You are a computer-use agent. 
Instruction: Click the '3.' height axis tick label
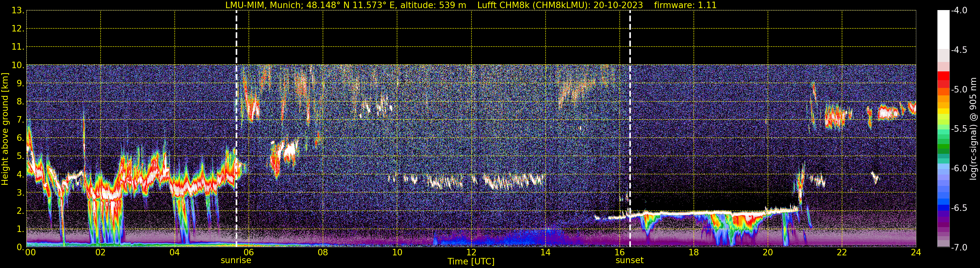click(x=20, y=193)
